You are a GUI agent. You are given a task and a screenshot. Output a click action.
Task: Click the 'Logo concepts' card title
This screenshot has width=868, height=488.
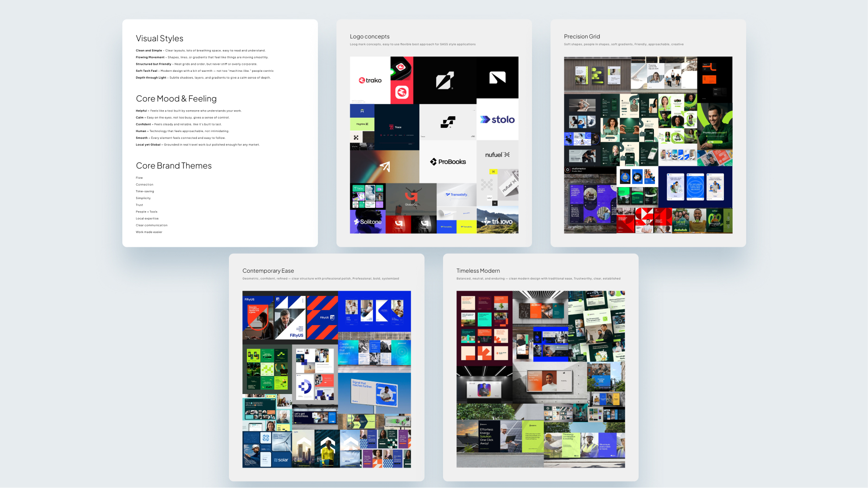point(370,37)
